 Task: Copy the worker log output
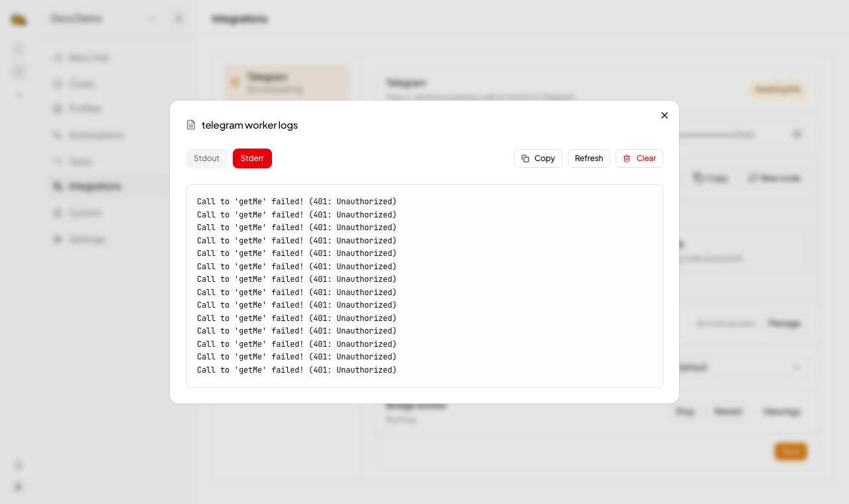[538, 158]
